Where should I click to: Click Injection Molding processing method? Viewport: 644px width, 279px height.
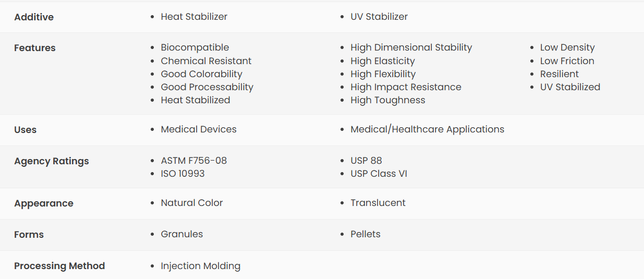(201, 266)
